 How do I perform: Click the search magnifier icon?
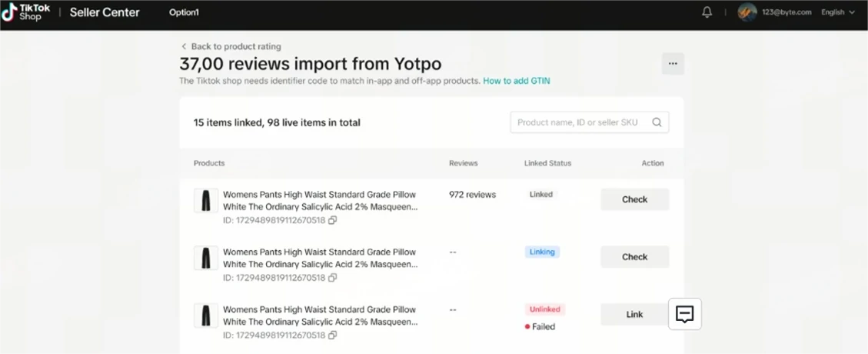657,122
